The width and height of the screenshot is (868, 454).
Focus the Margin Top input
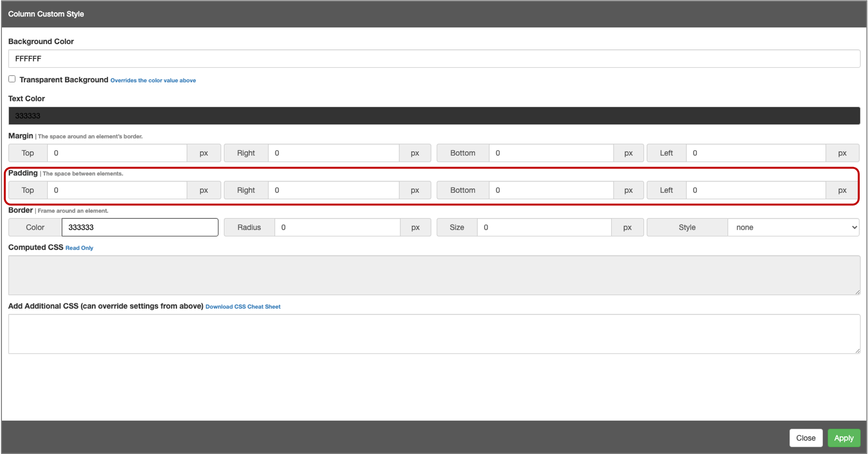pos(117,153)
